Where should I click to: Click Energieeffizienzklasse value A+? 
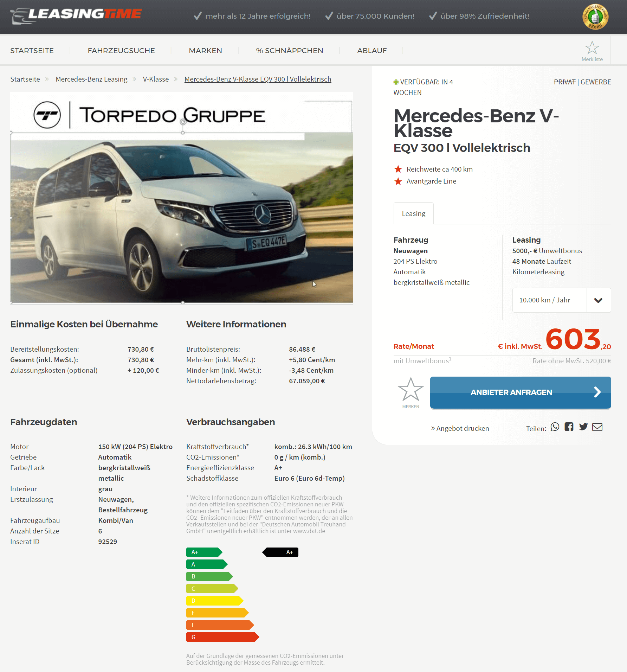(278, 468)
